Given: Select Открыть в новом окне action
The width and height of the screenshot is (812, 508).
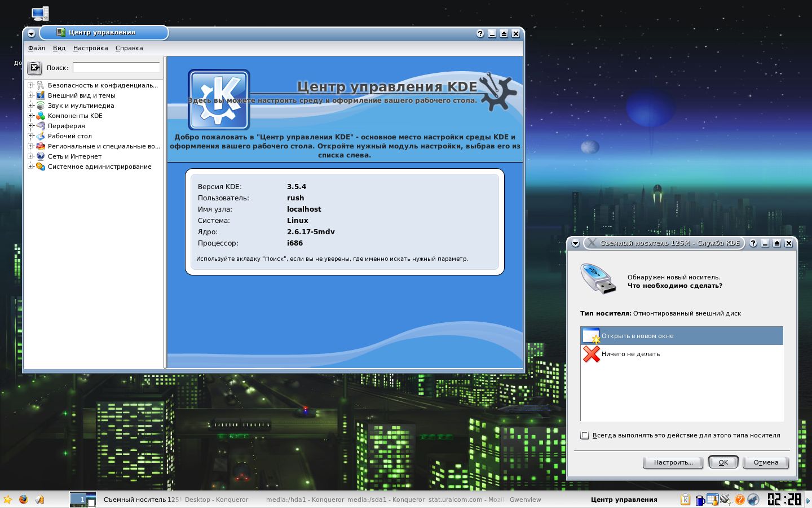Looking at the screenshot, I should (x=682, y=336).
